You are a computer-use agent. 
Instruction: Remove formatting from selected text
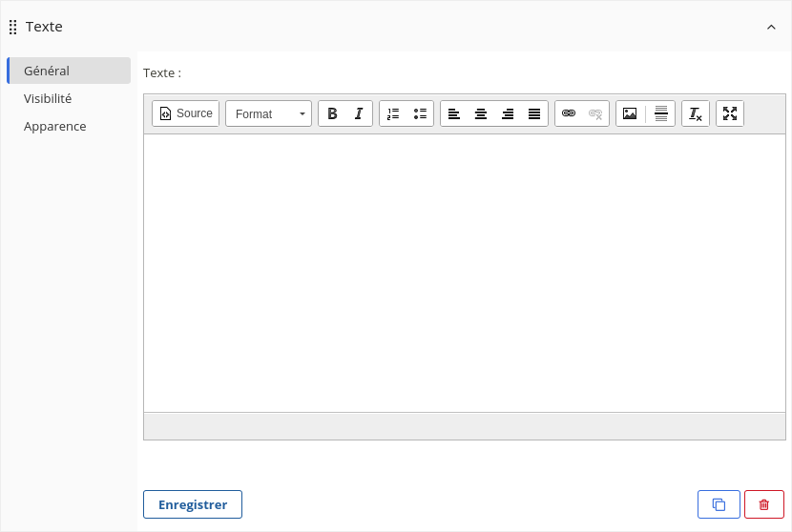point(696,113)
